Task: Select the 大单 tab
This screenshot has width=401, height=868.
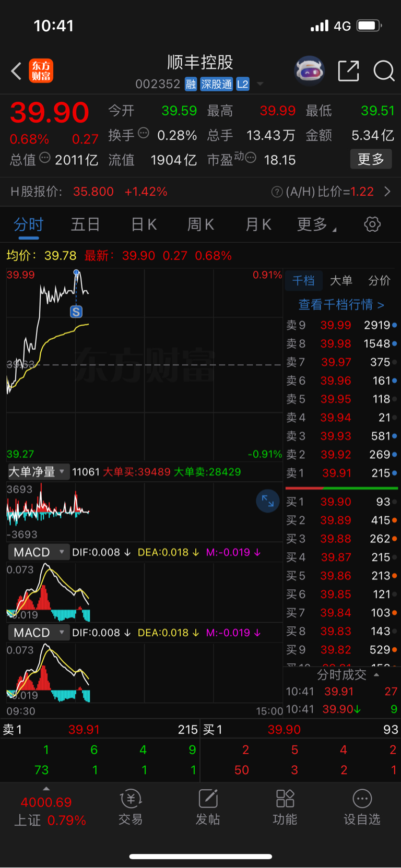Action: click(x=341, y=281)
